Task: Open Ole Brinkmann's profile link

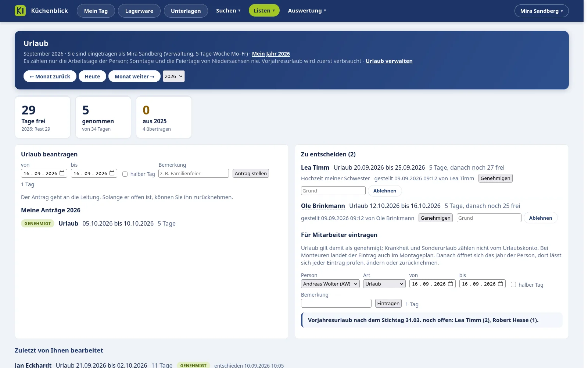Action: (323, 206)
